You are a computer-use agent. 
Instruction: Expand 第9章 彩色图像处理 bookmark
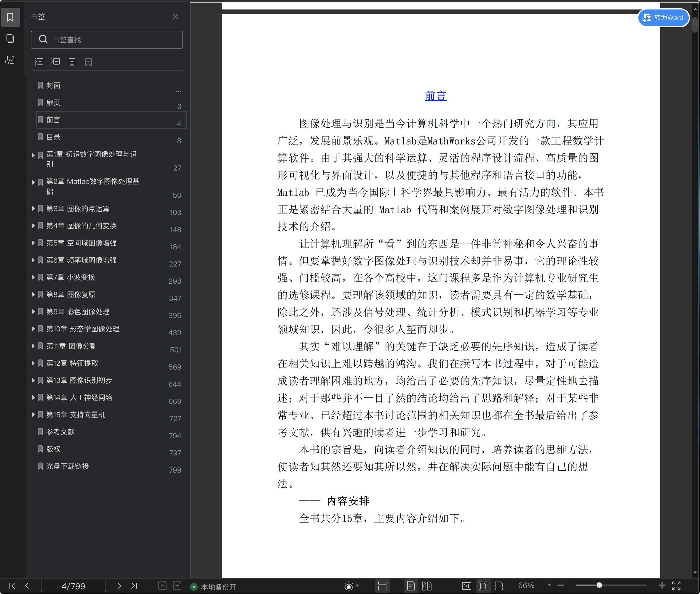point(33,312)
